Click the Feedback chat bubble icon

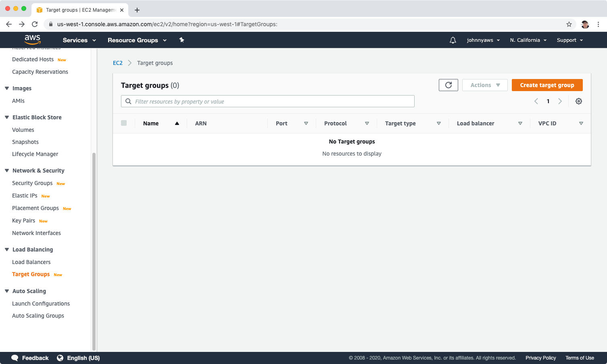click(x=15, y=358)
